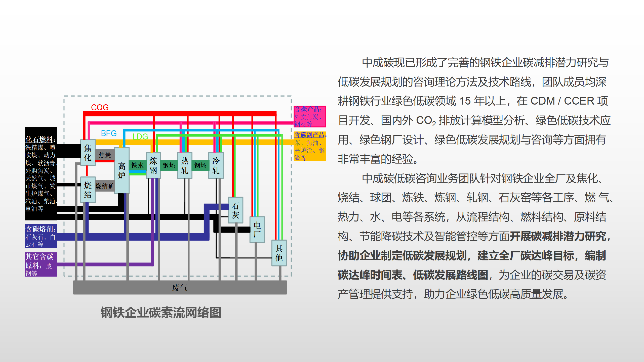Click the green LDG label
Image resolution: width=644 pixels, height=362 pixels.
point(140,137)
